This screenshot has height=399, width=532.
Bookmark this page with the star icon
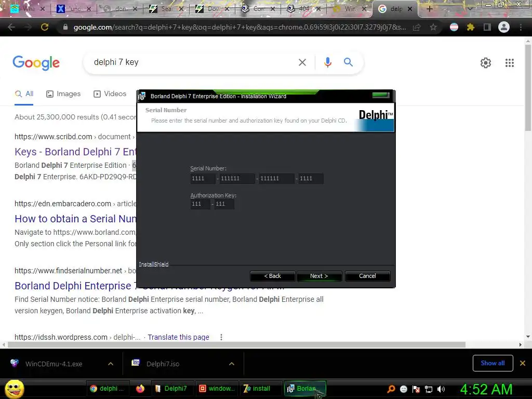433,27
